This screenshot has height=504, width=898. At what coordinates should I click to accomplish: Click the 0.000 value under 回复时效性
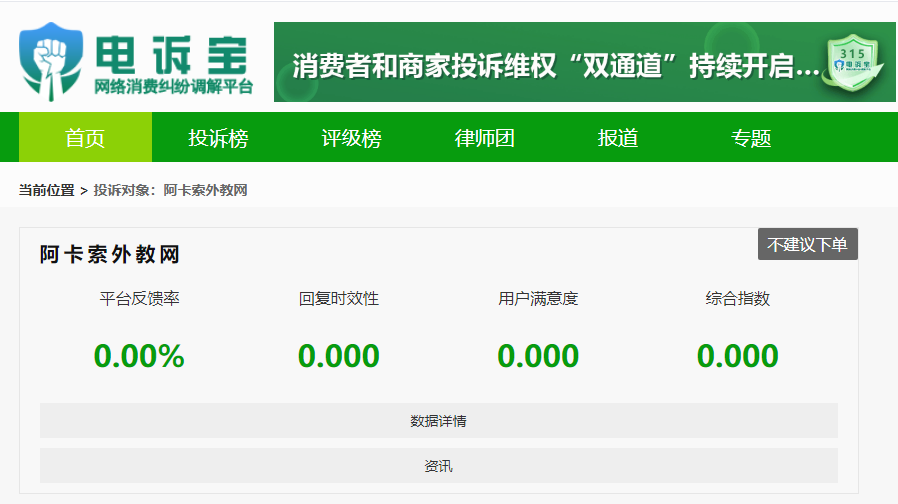[338, 356]
